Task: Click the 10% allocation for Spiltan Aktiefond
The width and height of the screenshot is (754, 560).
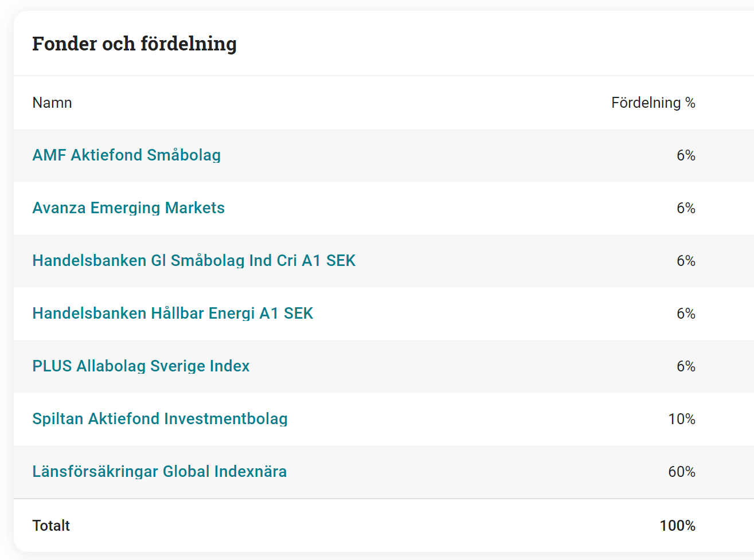Action: 682,419
